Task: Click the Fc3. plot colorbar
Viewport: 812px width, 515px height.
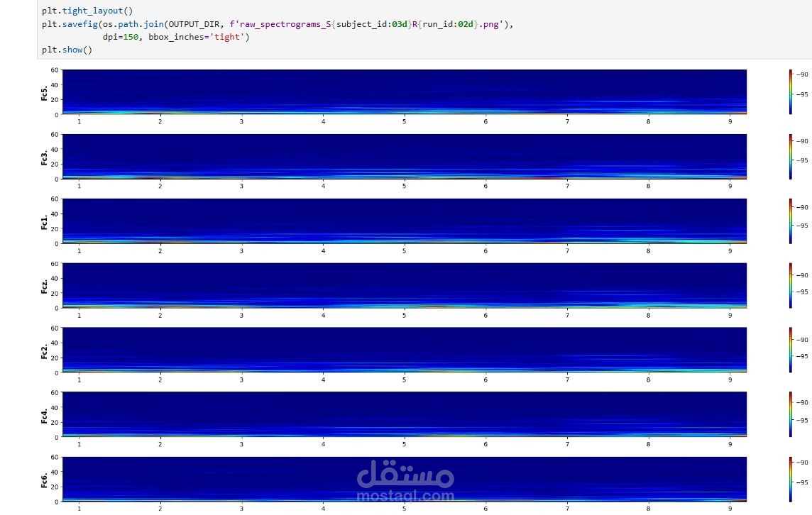Action: click(791, 157)
